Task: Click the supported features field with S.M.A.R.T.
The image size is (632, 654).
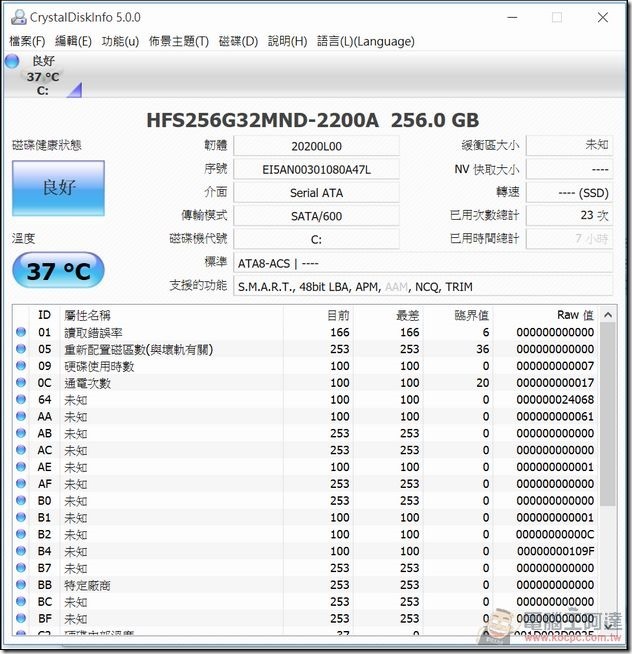Action: pyautogui.click(x=423, y=287)
